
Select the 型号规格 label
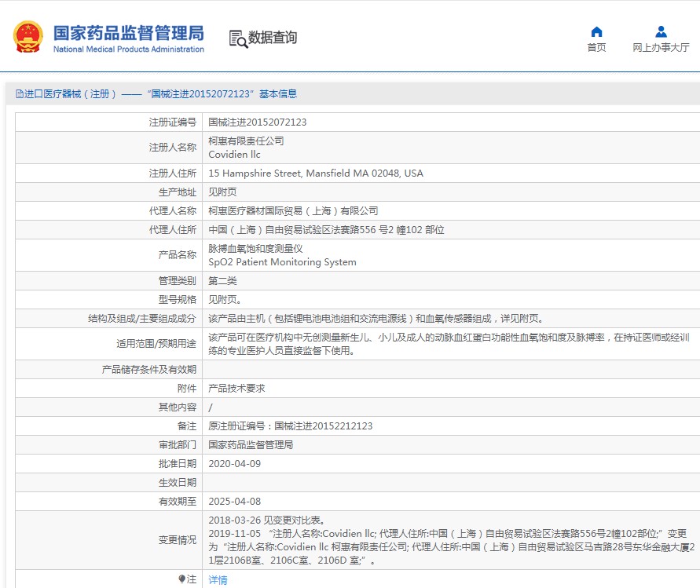coord(178,299)
